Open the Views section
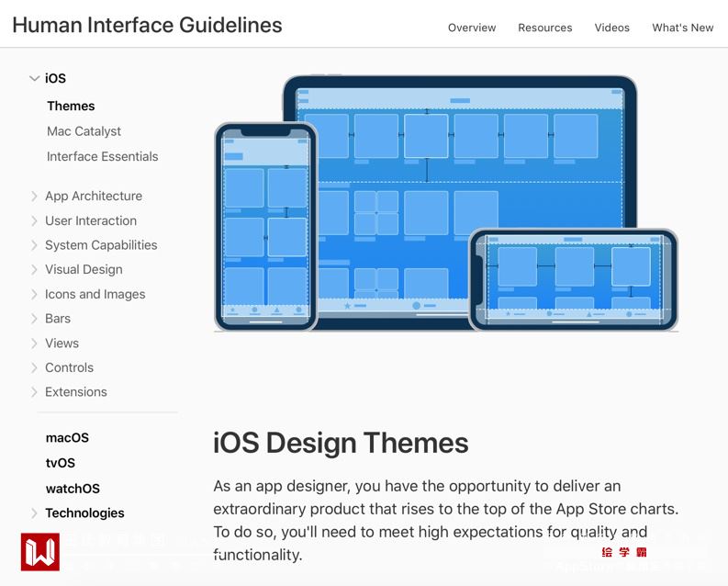 pos(62,344)
